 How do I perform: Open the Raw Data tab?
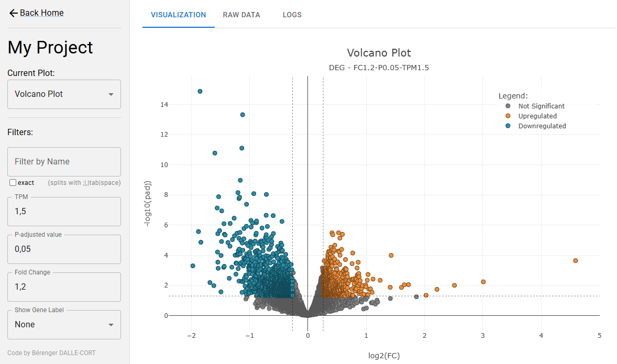241,15
